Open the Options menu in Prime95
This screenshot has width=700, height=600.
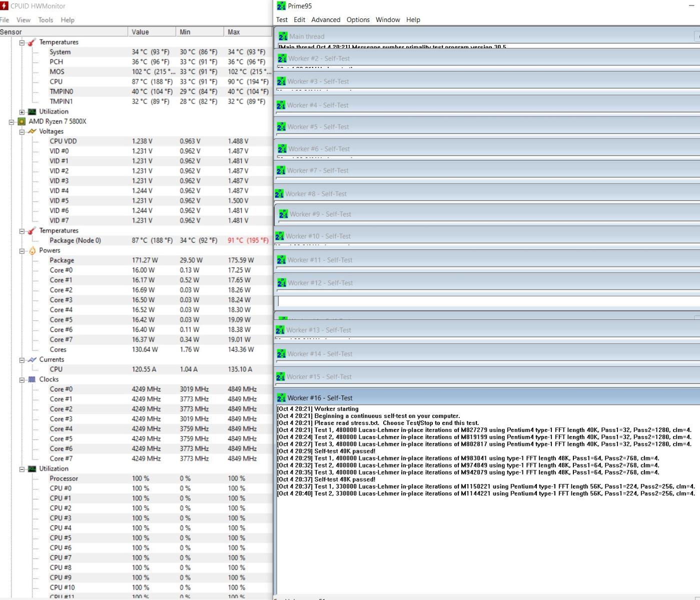[x=358, y=20]
